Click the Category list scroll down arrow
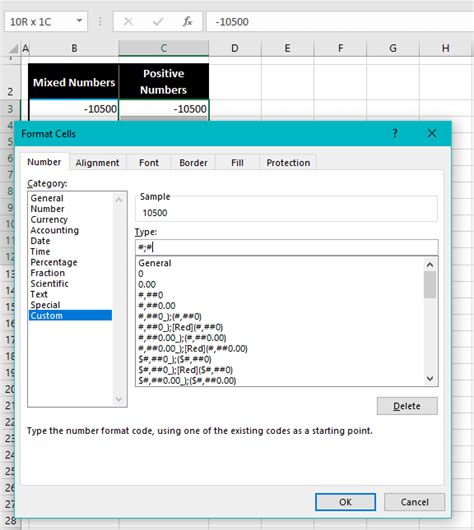The width and height of the screenshot is (474, 530). click(119, 399)
